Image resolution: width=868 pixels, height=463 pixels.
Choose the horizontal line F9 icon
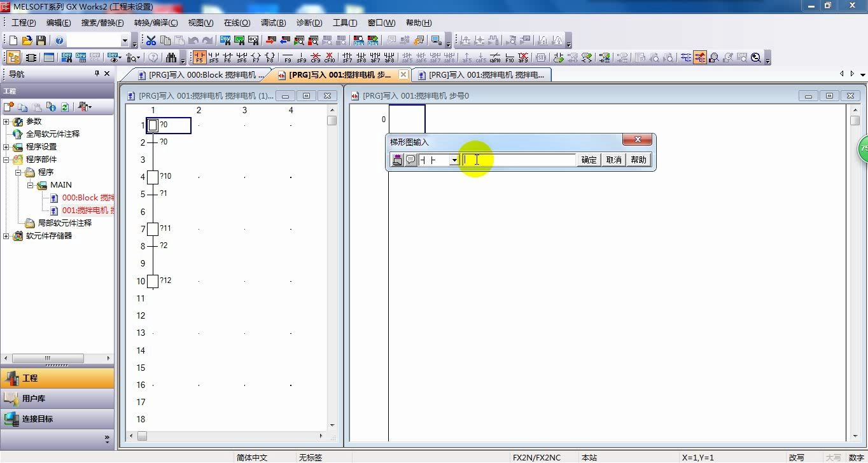point(288,57)
